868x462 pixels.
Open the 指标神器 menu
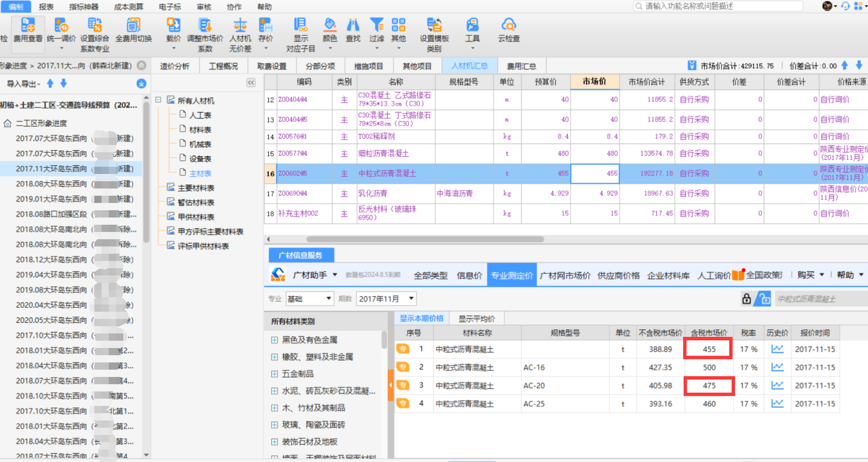(x=84, y=7)
